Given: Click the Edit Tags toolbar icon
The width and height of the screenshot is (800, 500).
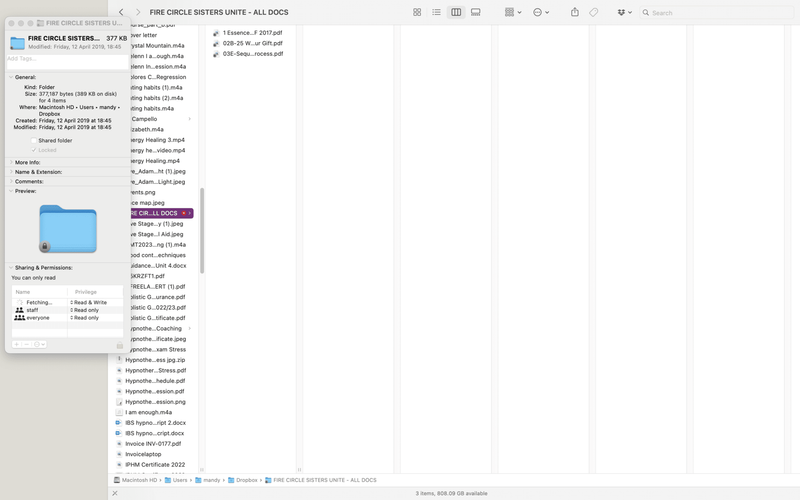Looking at the screenshot, I should click(x=593, y=12).
